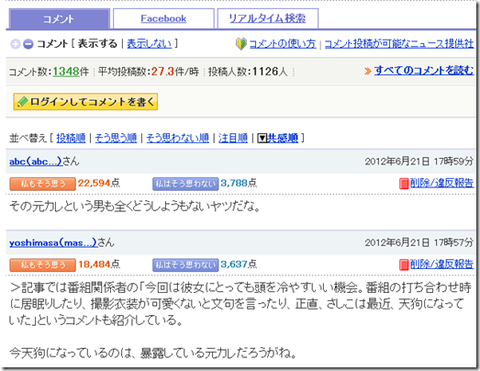Sort comments by 共感順

(283, 138)
